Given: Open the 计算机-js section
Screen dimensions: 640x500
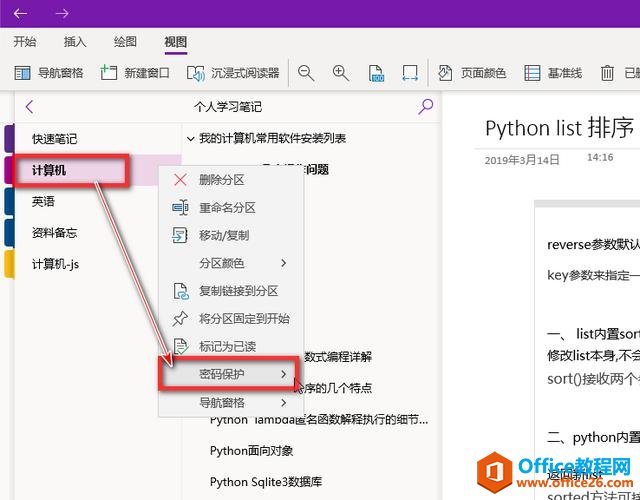Looking at the screenshot, I should pyautogui.click(x=98, y=264).
